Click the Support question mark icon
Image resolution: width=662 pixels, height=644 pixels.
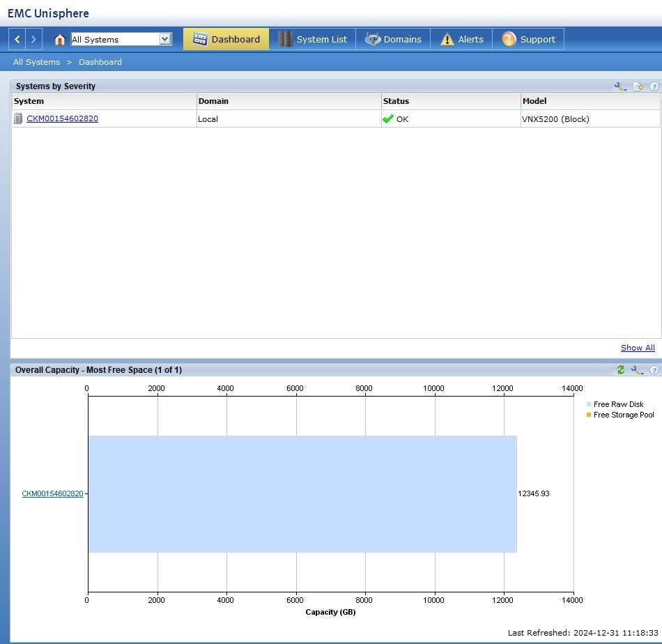point(509,39)
